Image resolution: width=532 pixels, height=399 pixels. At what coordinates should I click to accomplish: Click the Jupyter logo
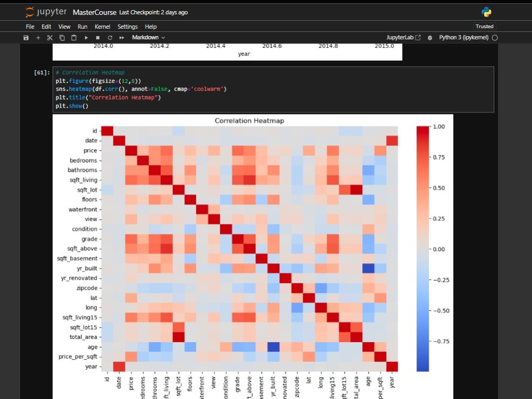point(46,12)
